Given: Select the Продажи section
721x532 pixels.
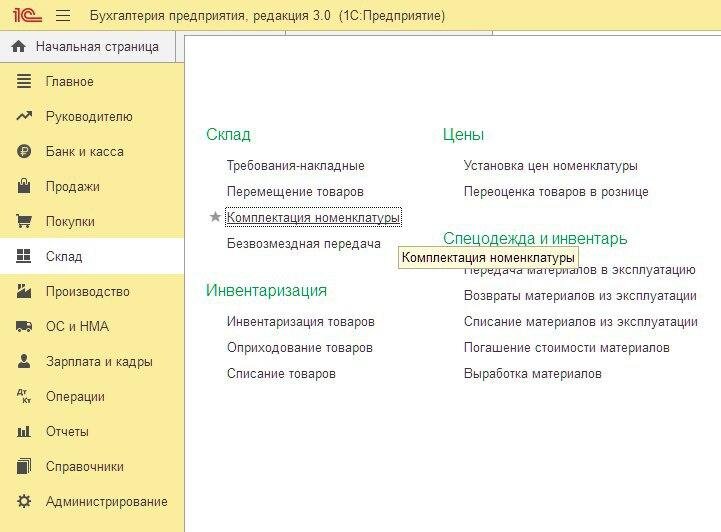Looking at the screenshot, I should pos(73,187).
